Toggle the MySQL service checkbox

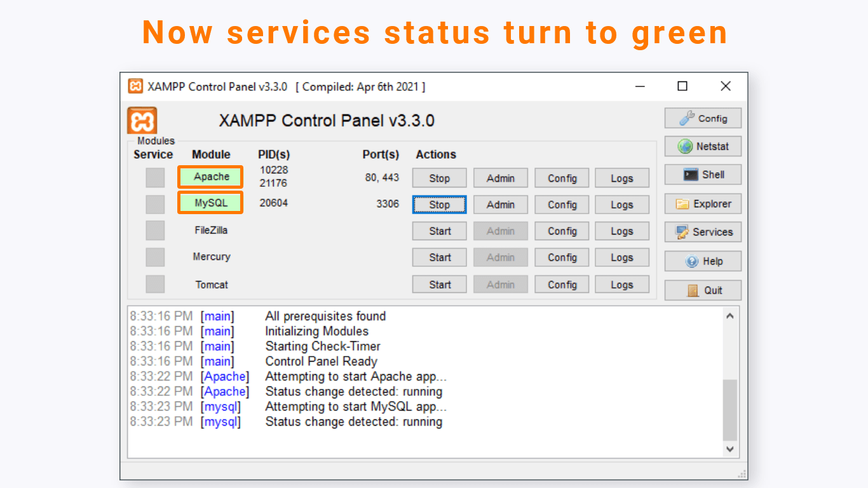[155, 205]
